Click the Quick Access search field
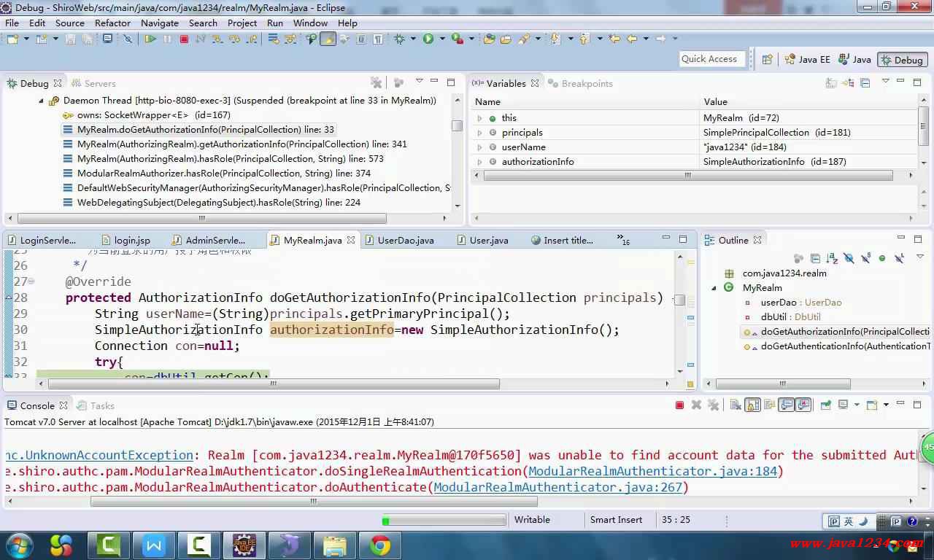934x560 pixels. tap(711, 59)
